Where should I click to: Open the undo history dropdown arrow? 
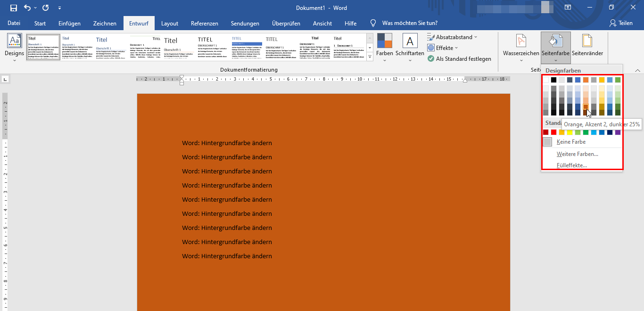[x=35, y=8]
